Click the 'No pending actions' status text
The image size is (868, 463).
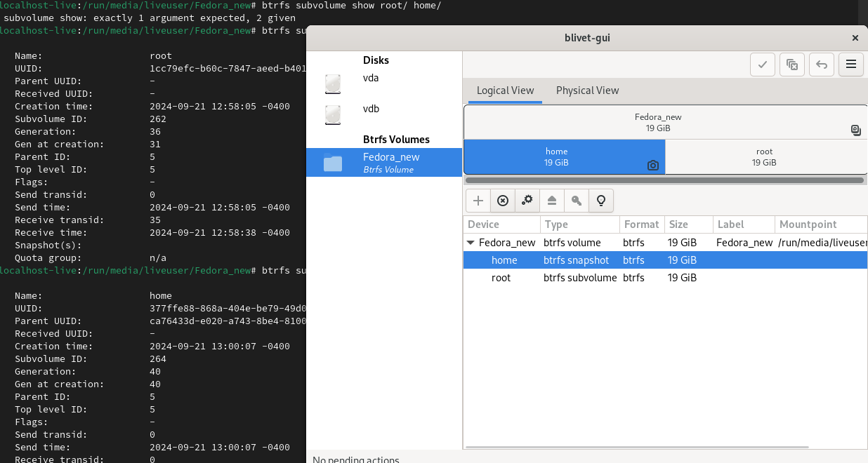(356, 459)
